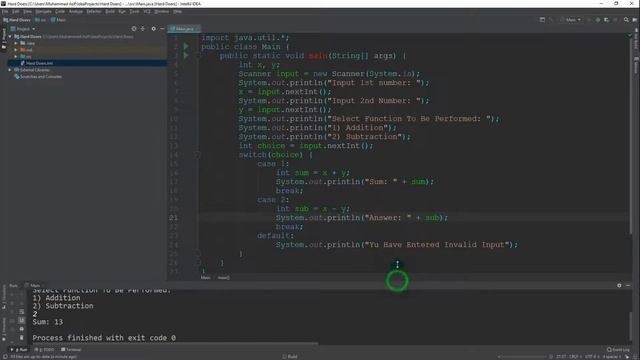
Task: Click the console print icon
Action: pos(22,329)
